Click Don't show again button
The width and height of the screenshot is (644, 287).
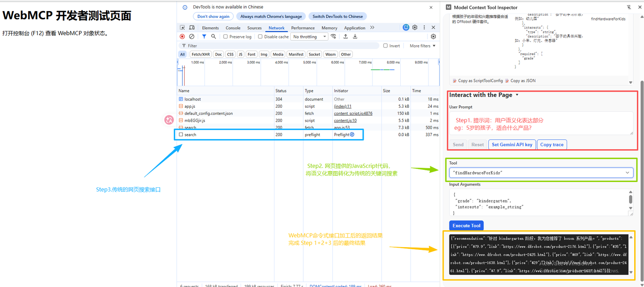(x=213, y=17)
